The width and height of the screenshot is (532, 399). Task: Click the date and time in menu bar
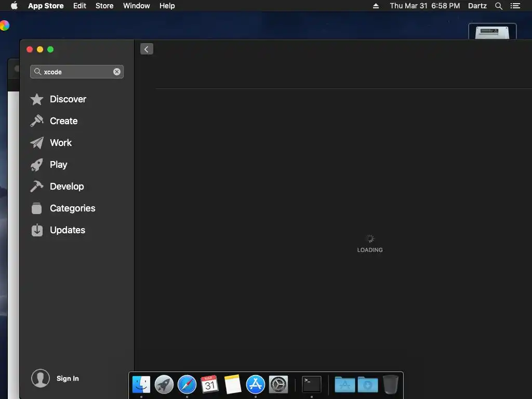[x=425, y=6]
